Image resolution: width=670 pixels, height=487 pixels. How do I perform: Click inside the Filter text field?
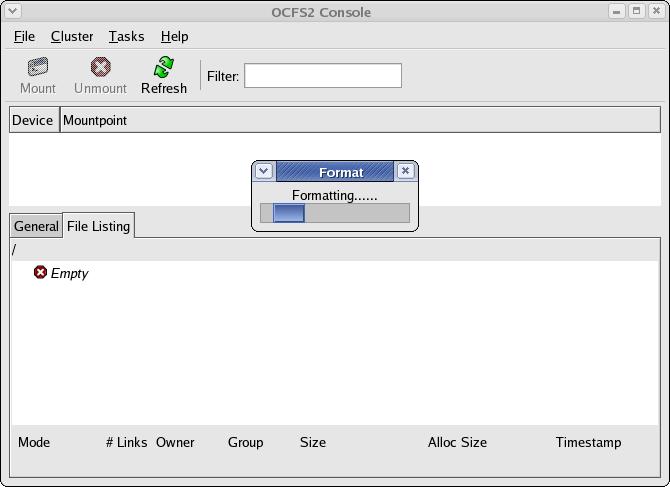(x=323, y=76)
